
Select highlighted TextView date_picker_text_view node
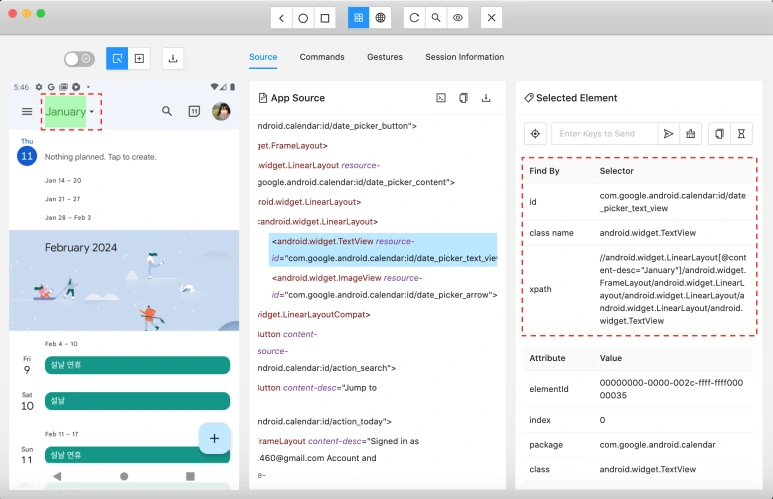tap(383, 250)
